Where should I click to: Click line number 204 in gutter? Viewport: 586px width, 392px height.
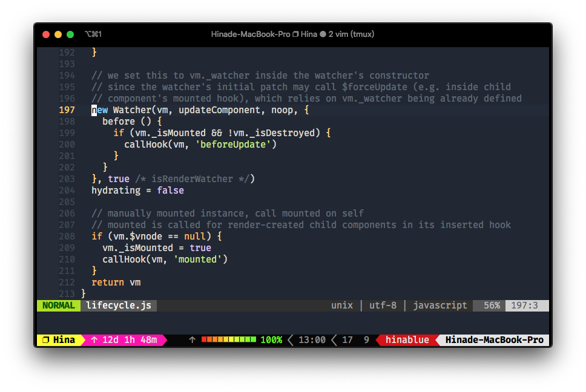pos(67,191)
